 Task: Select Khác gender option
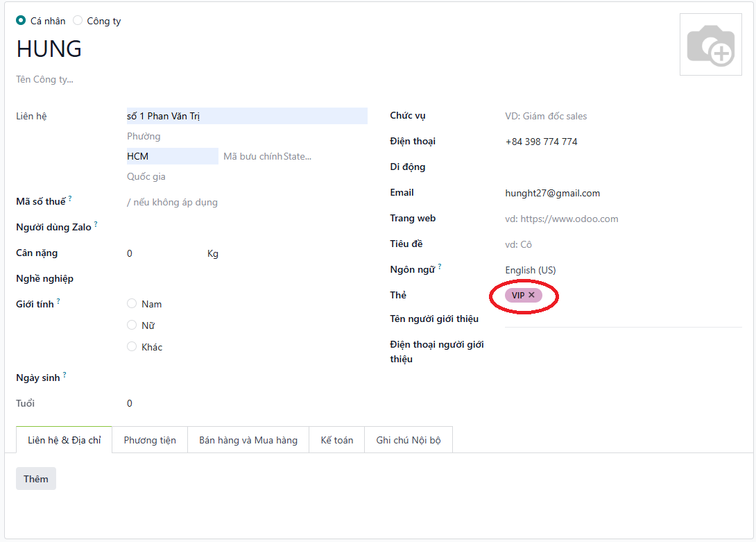[132, 347]
